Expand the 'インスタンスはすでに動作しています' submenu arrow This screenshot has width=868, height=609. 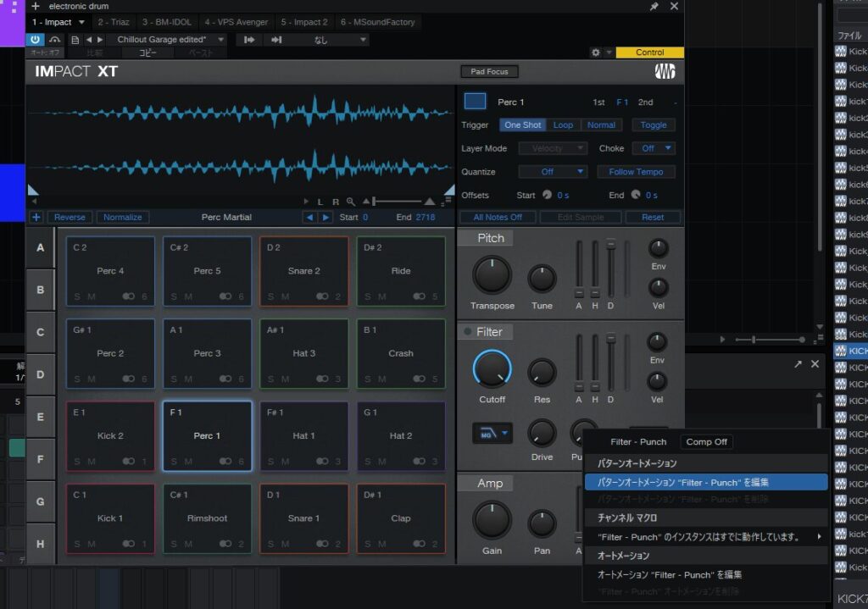[x=820, y=536]
